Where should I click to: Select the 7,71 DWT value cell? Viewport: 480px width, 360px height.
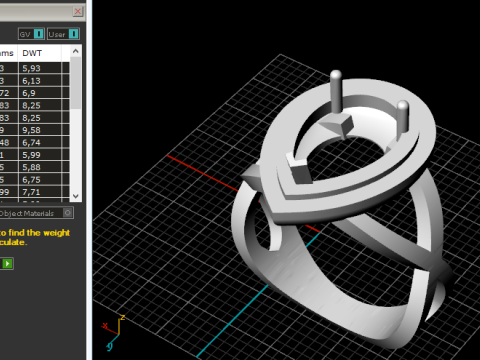pos(40,192)
